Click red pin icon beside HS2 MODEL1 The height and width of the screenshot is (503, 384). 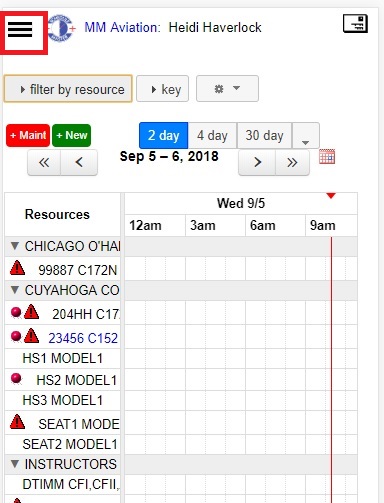point(16,379)
